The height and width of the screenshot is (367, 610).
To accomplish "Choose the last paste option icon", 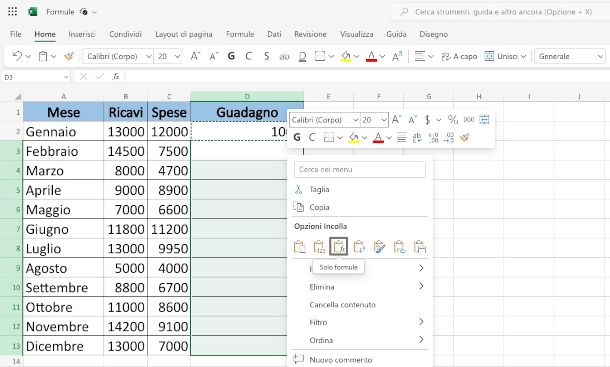I will (420, 247).
